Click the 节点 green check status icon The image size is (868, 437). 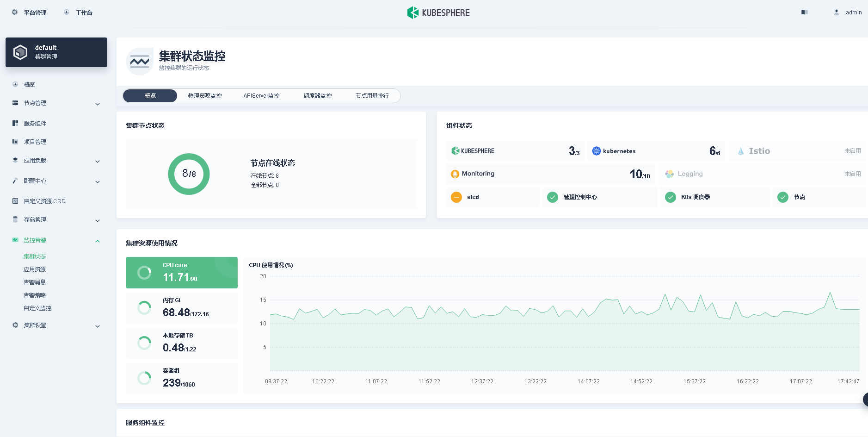click(783, 197)
